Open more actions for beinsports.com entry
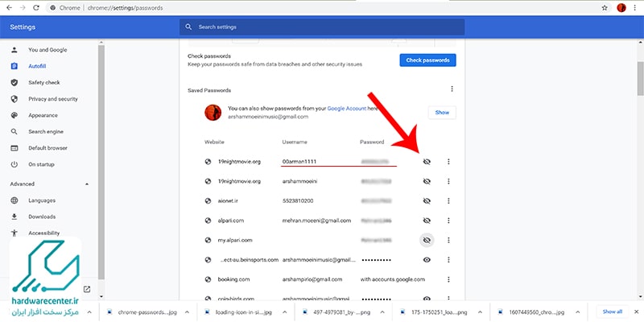 pyautogui.click(x=448, y=259)
